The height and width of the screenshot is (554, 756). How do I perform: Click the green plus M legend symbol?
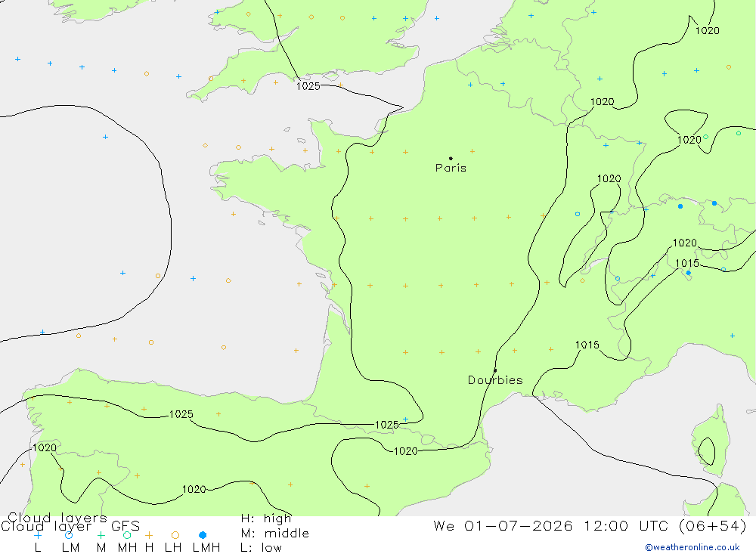pos(101,535)
